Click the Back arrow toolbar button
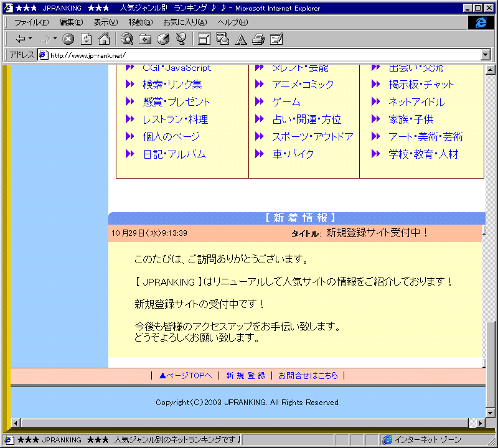The image size is (498, 448). tap(20, 39)
